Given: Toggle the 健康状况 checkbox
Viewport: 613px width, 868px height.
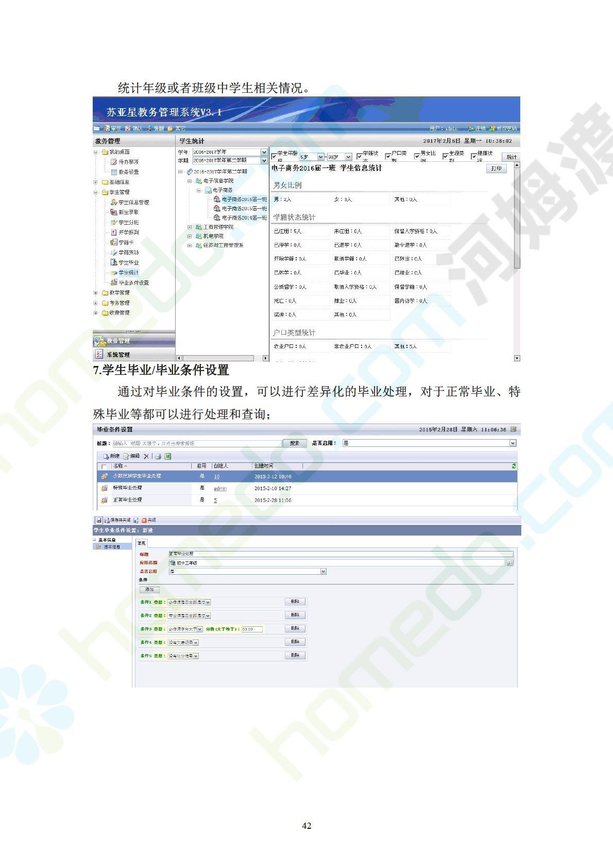Looking at the screenshot, I should [x=474, y=157].
